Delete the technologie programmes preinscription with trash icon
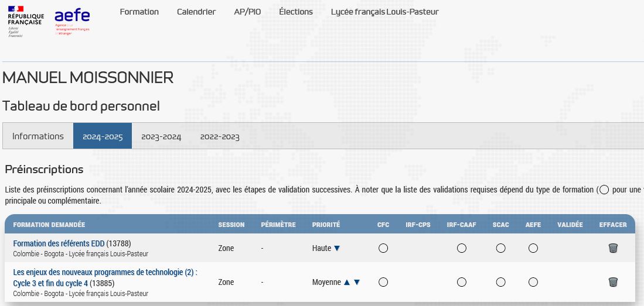Viewport: 644px width, 306px height. (x=613, y=282)
